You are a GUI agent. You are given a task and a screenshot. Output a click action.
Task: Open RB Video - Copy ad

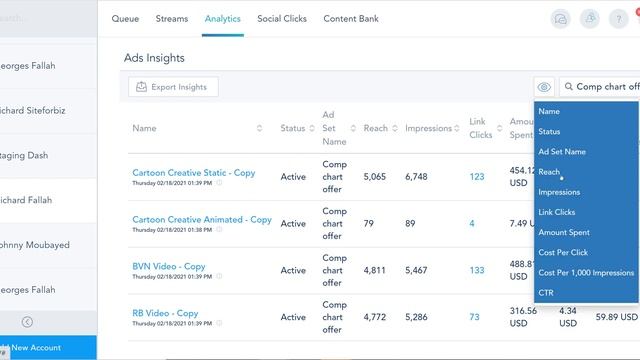165,313
